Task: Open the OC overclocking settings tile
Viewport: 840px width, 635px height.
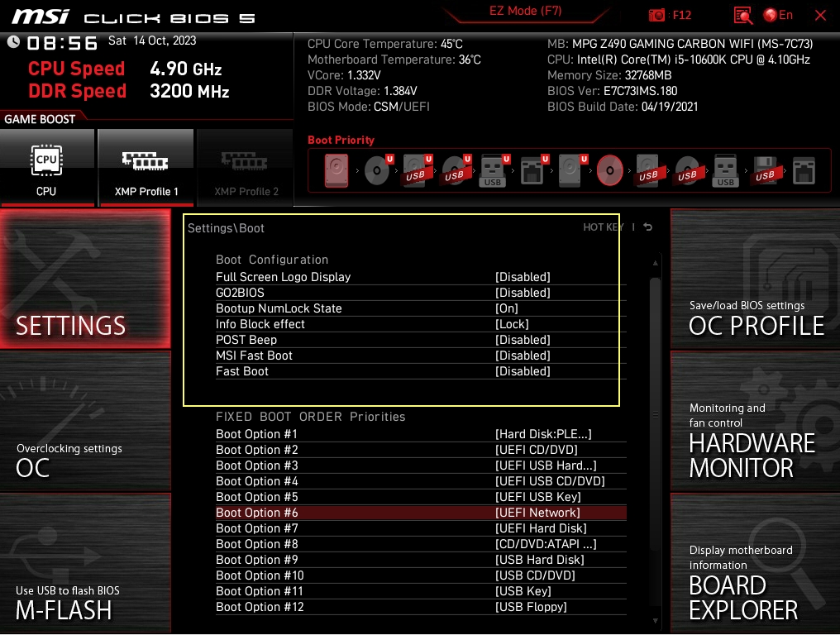Action: (85, 422)
